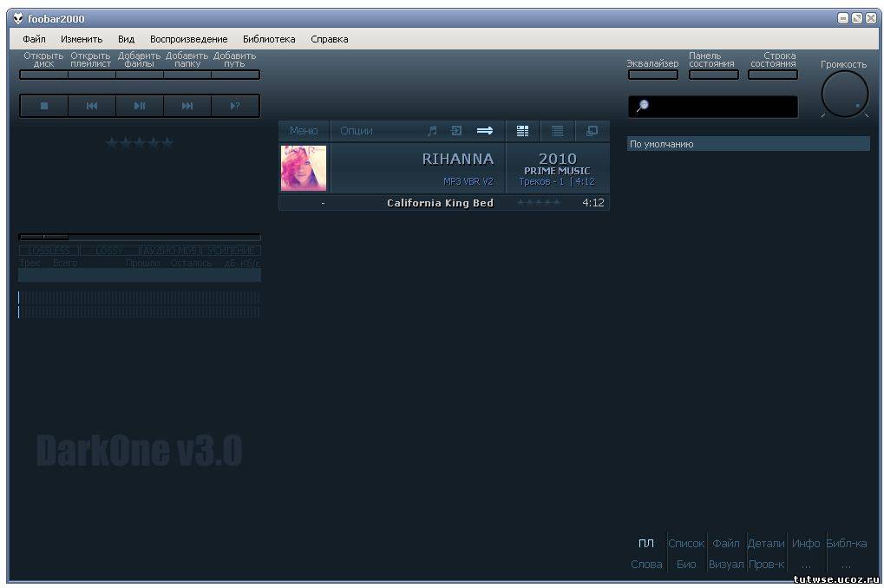Click the double-arrow playback order icon

click(485, 131)
